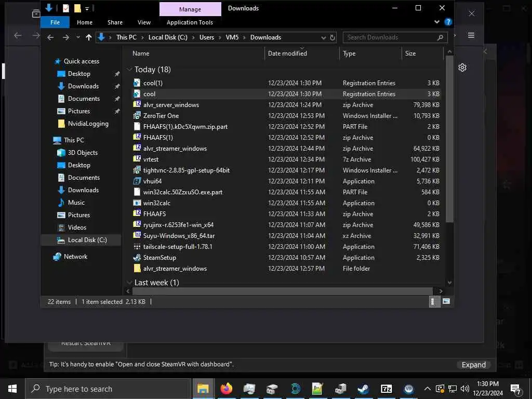Open Firefox from the taskbar
This screenshot has height=399, width=532.
[227, 389]
